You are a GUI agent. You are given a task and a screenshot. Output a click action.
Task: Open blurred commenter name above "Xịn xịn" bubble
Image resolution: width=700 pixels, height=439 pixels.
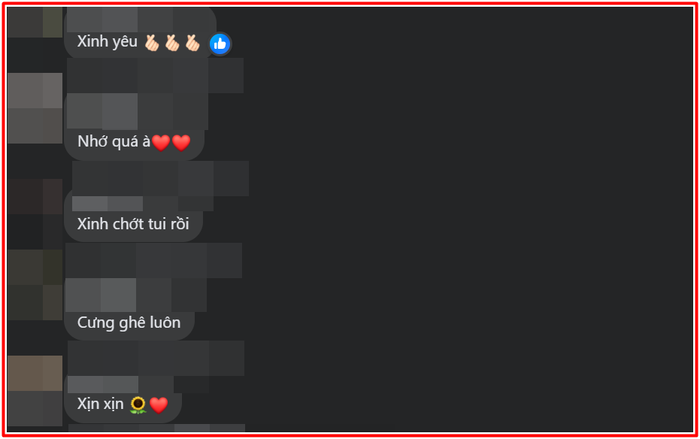pos(156,358)
